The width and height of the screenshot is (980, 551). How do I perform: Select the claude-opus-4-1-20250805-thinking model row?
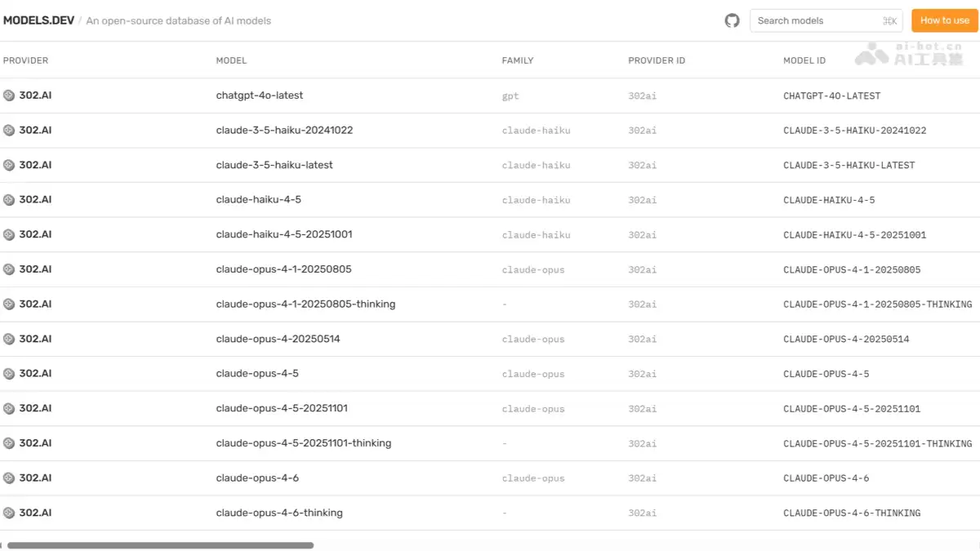[x=490, y=304]
